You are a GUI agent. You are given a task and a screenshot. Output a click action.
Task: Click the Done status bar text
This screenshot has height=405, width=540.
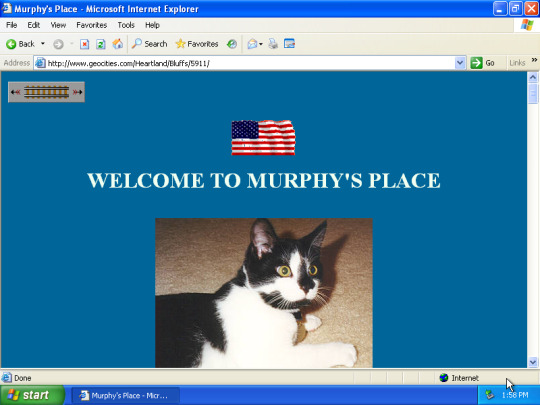click(23, 378)
